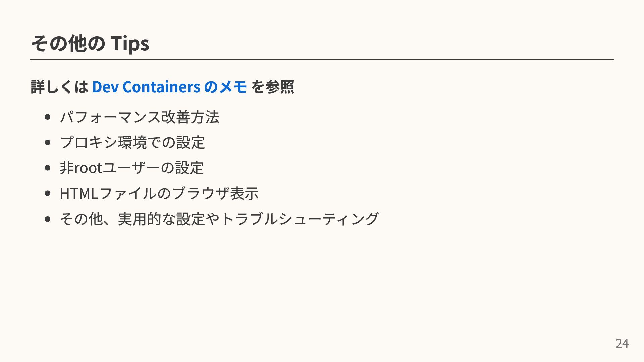Select the 非rootユーザーの設定 bullet text
This screenshot has width=644, height=362.
pyautogui.click(x=131, y=168)
